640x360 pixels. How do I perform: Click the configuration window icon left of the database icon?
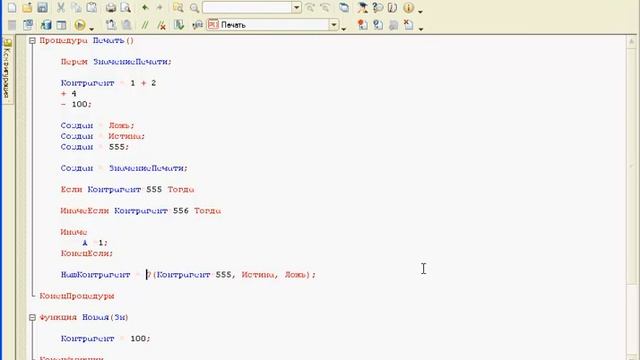coord(28,25)
